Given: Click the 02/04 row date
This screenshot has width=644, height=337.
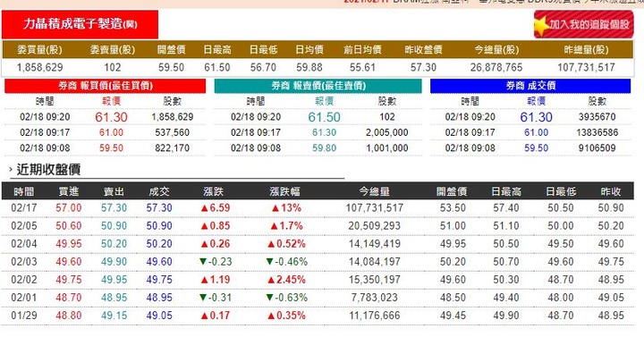Looking at the screenshot, I should (24, 244).
